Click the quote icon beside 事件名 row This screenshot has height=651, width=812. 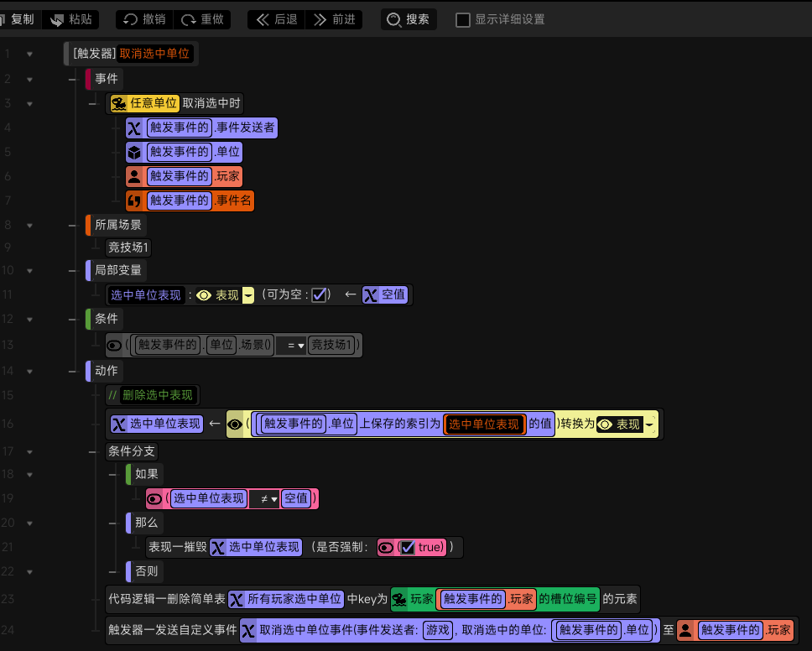134,201
